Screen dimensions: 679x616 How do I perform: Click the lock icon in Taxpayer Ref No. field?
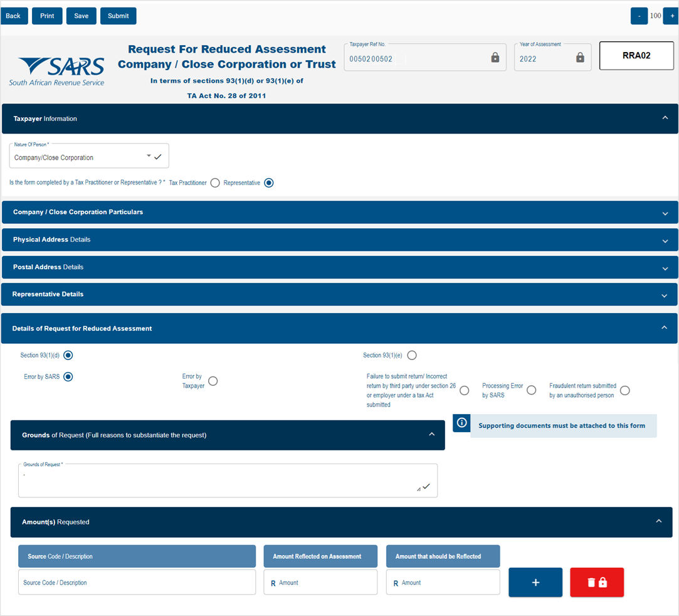[495, 57]
